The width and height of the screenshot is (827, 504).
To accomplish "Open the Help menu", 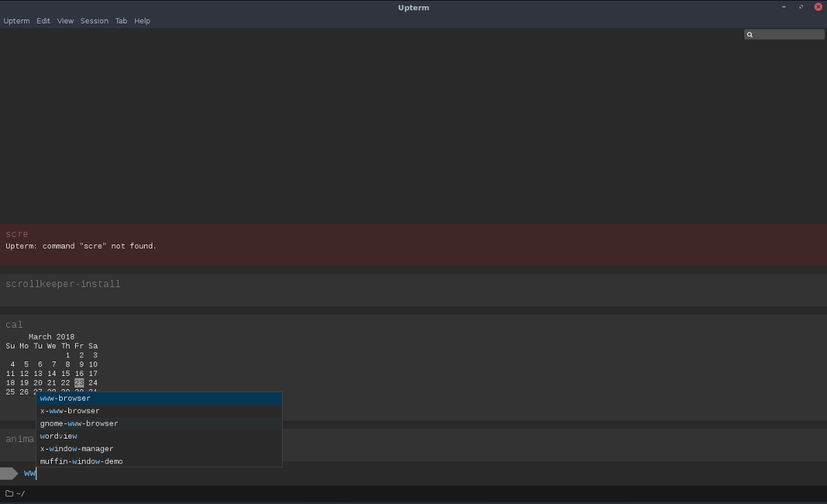I will click(142, 21).
